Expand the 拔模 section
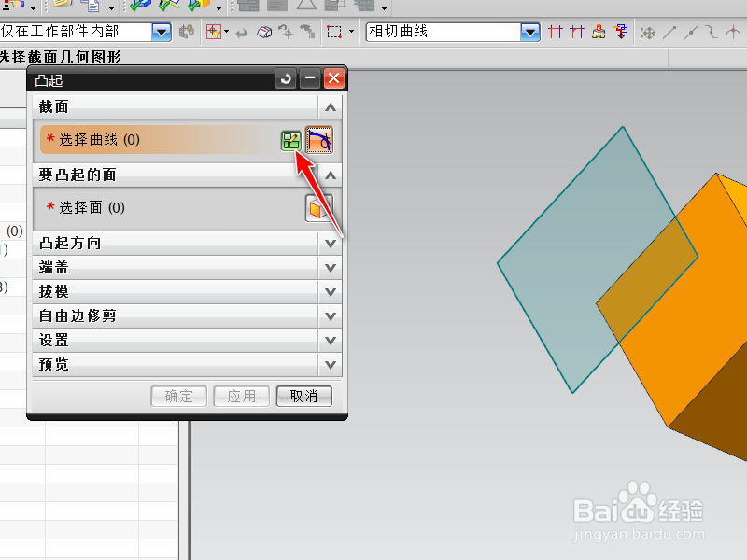 (331, 292)
